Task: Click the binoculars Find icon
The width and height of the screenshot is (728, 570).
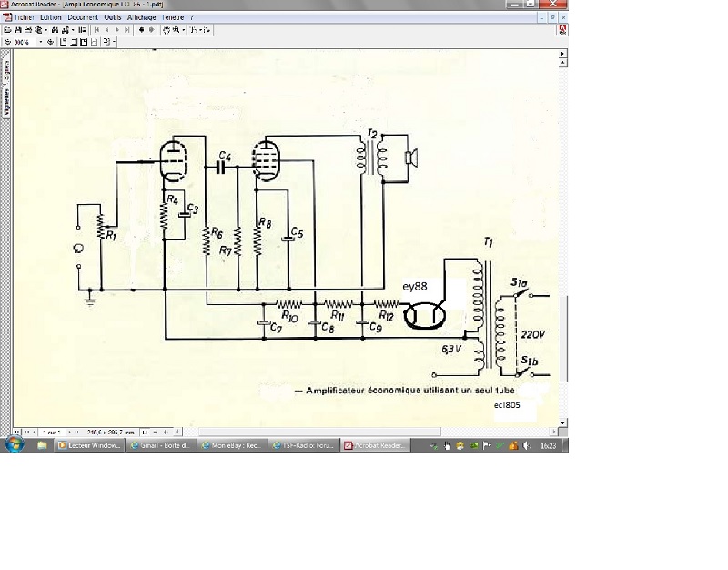Action: [55, 30]
